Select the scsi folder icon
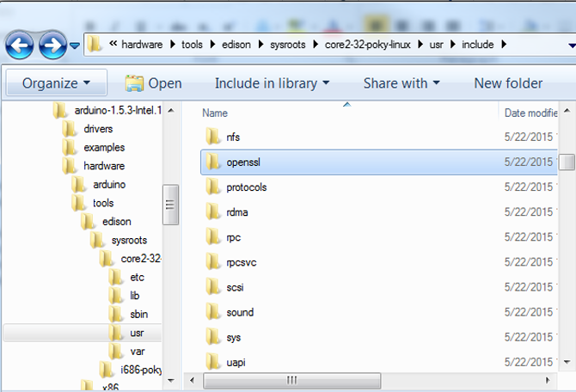The height and width of the screenshot is (392, 576). [x=212, y=286]
